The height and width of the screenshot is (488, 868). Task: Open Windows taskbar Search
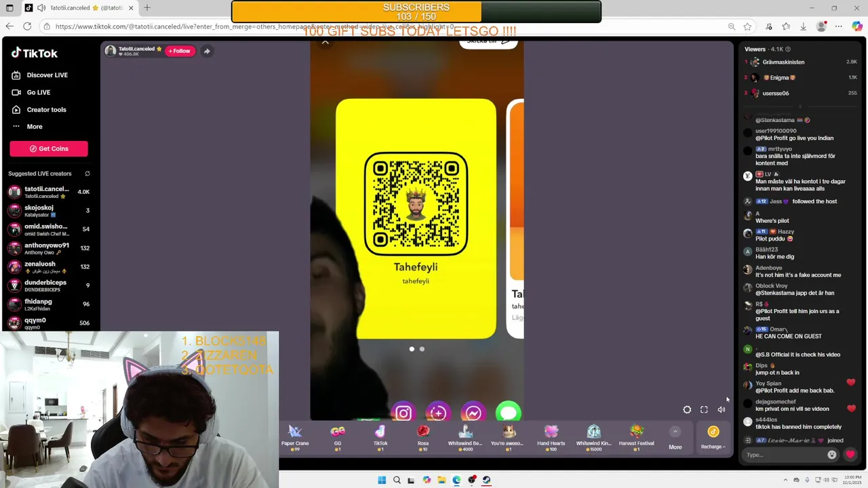tap(397, 480)
